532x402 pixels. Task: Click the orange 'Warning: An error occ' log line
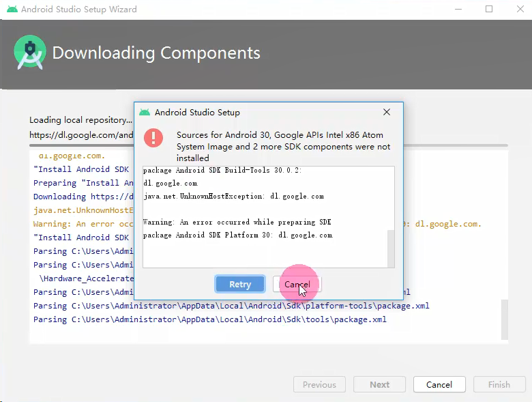83,224
